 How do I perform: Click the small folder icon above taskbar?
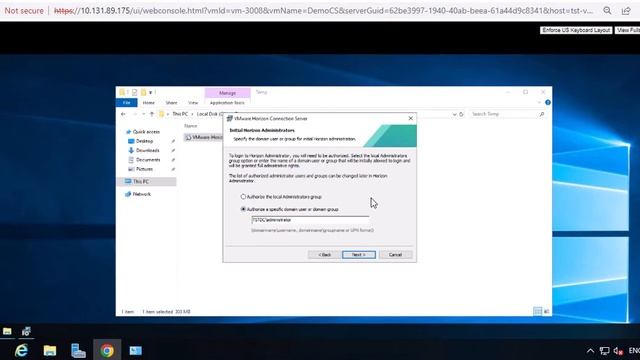pyautogui.click(x=7, y=331)
